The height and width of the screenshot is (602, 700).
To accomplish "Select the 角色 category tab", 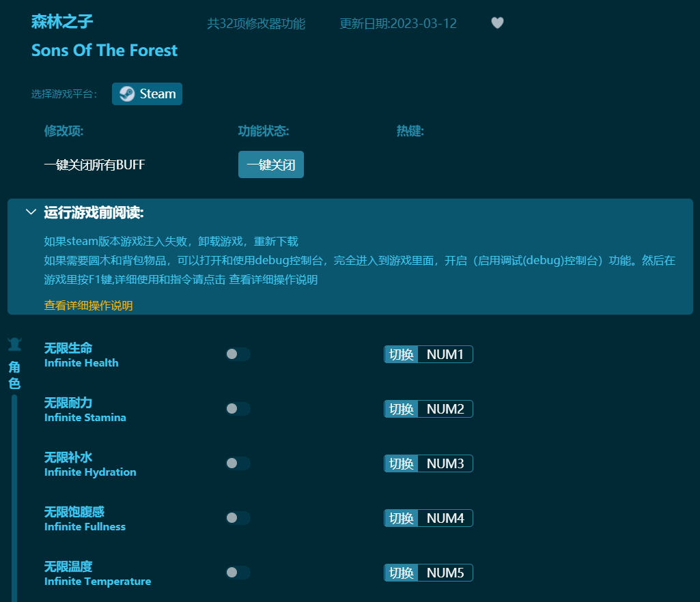I will [15, 375].
